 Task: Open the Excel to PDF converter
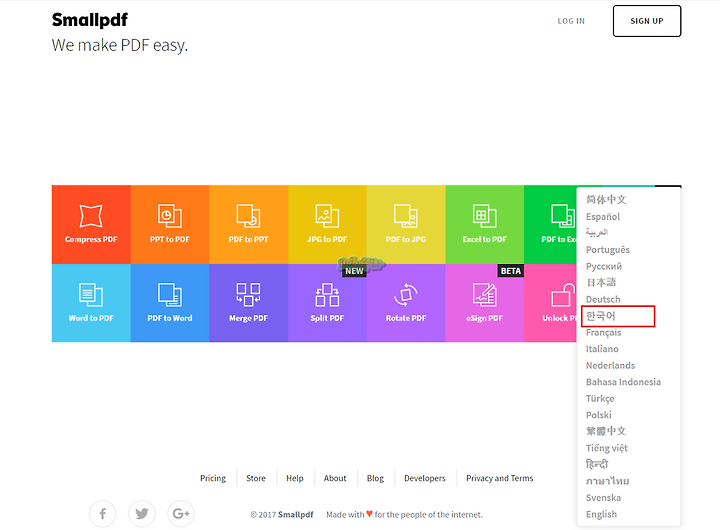tap(485, 224)
